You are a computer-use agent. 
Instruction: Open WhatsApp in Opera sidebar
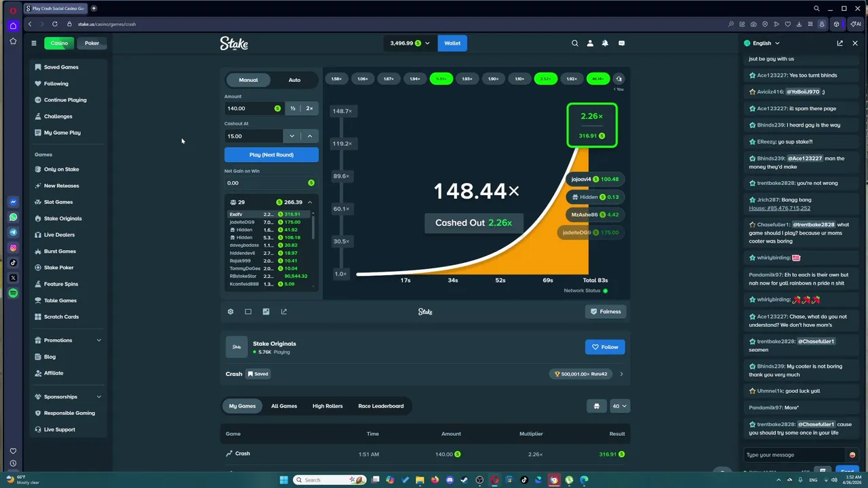13,217
